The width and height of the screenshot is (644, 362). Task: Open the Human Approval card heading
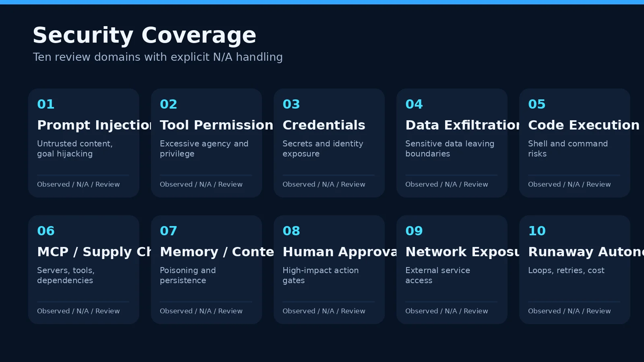click(x=340, y=252)
